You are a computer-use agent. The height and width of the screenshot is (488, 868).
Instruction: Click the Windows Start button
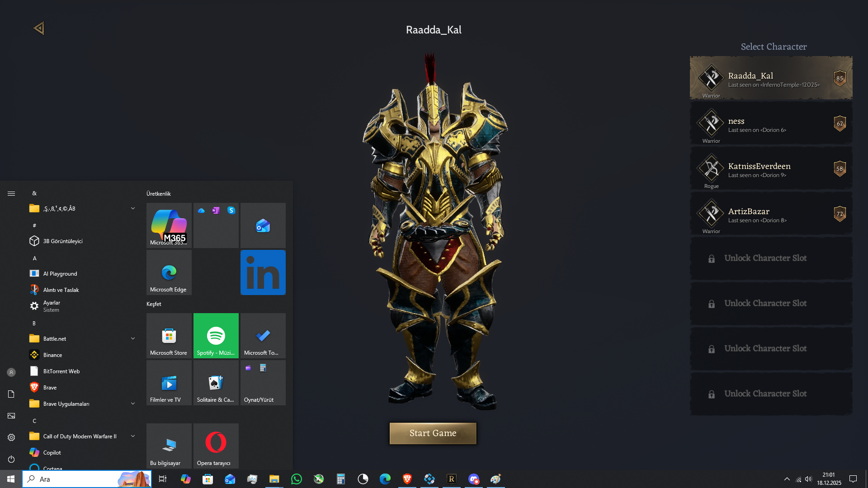(x=11, y=479)
